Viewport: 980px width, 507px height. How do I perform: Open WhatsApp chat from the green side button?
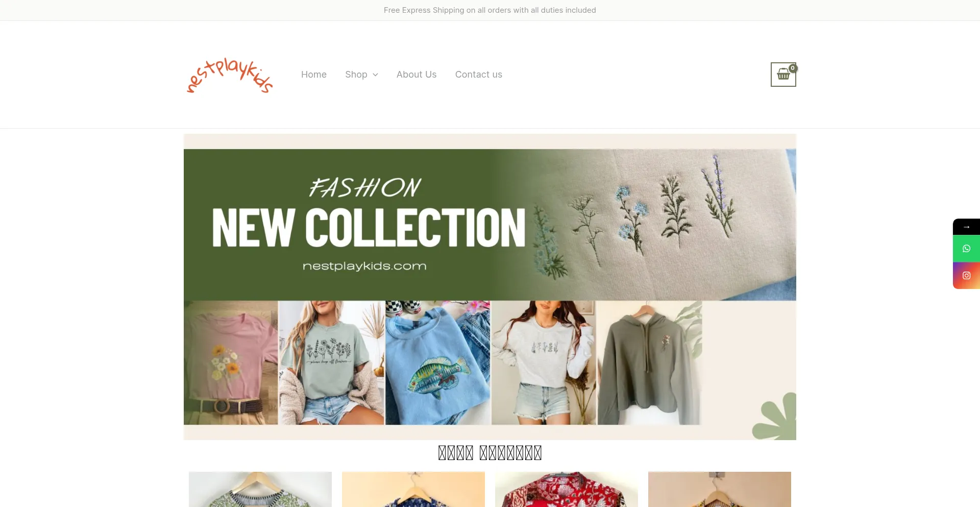click(x=966, y=249)
